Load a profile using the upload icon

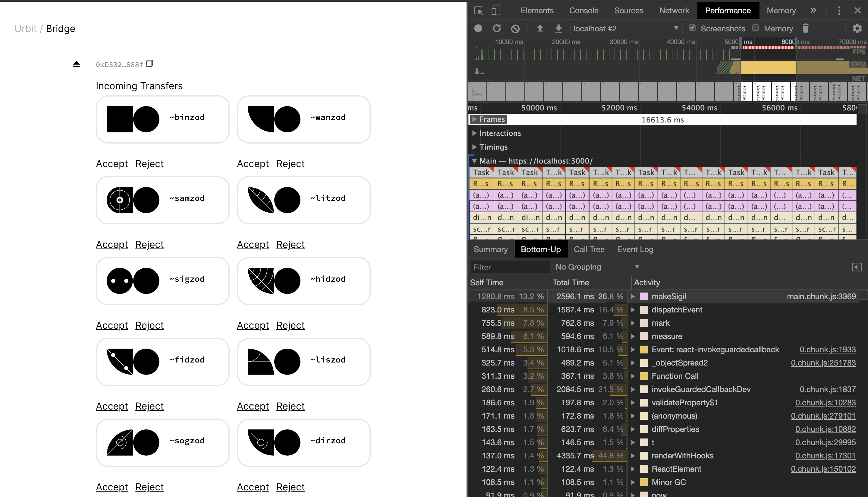(540, 29)
